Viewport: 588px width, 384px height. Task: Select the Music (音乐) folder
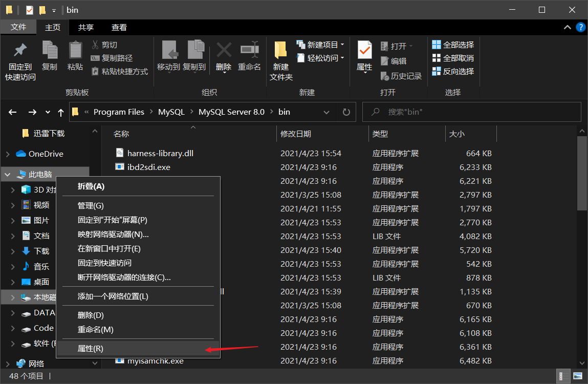coord(36,267)
